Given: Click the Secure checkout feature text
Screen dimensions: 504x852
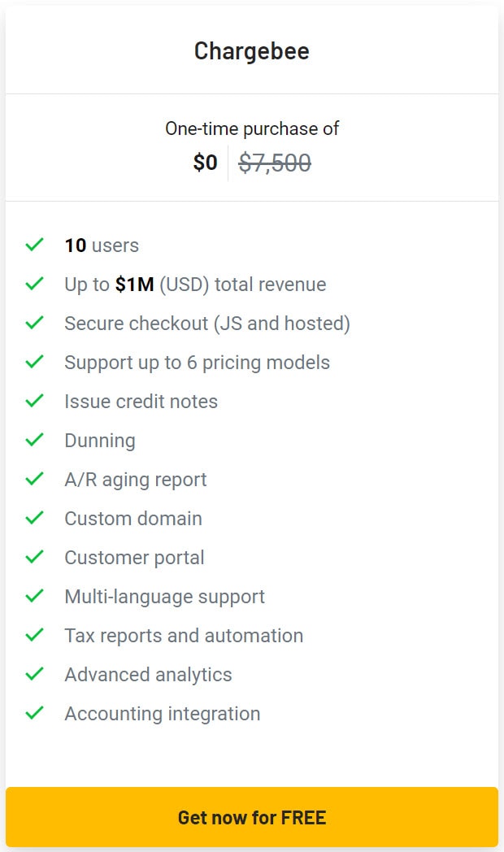Looking at the screenshot, I should click(206, 323).
